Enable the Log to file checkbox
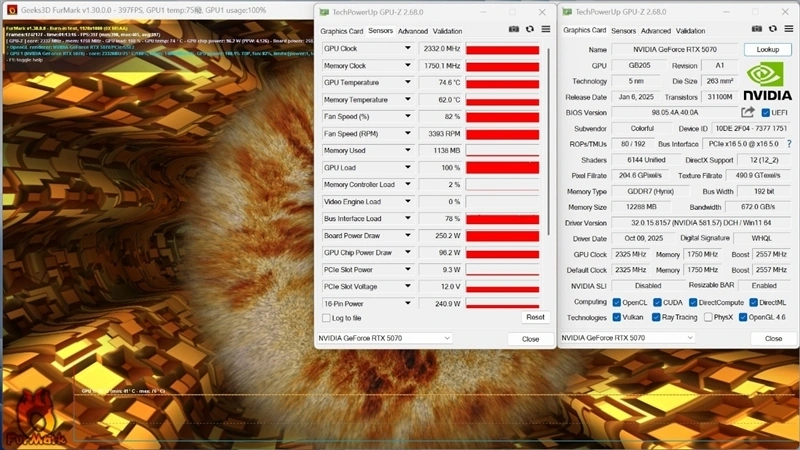This screenshot has height=450, width=800. (326, 318)
